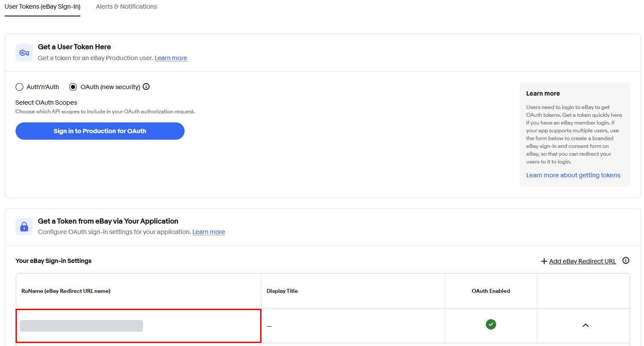
Task: Open Learn more link under Get a User Token
Action: (171, 58)
